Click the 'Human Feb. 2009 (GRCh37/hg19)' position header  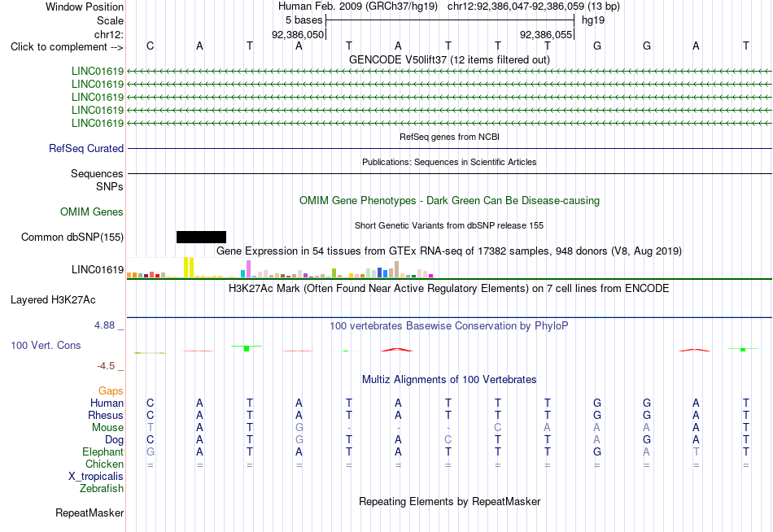point(358,7)
